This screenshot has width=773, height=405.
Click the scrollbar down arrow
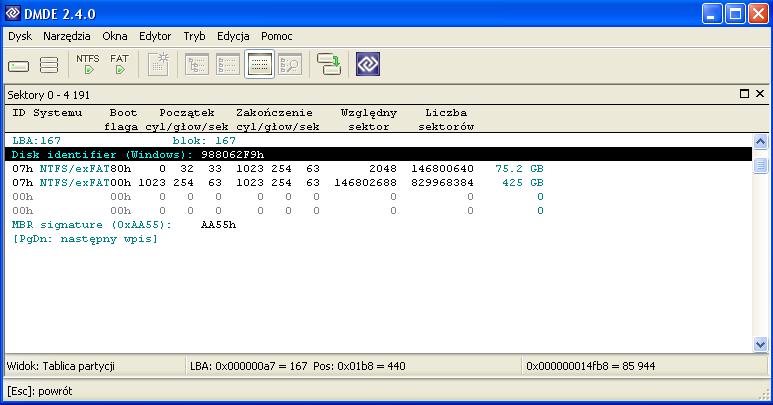760,344
